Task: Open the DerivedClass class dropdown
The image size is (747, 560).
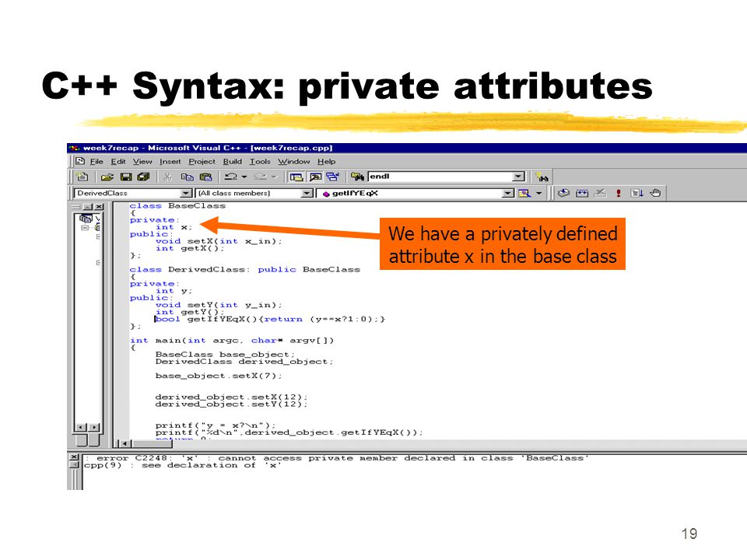Action: tap(186, 194)
